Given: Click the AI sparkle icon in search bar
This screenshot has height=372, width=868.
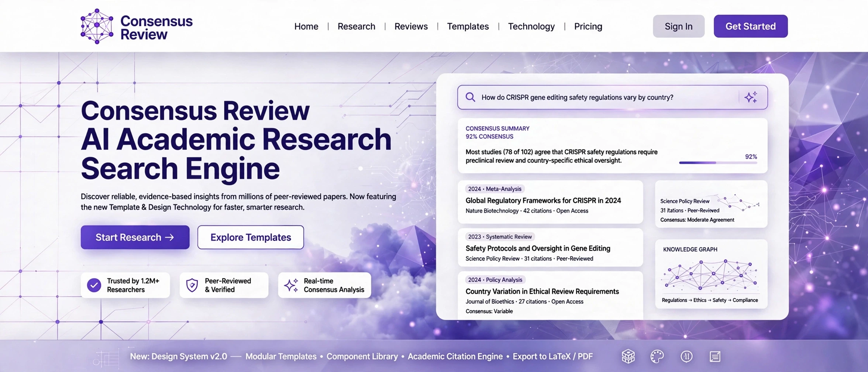Looking at the screenshot, I should coord(751,97).
